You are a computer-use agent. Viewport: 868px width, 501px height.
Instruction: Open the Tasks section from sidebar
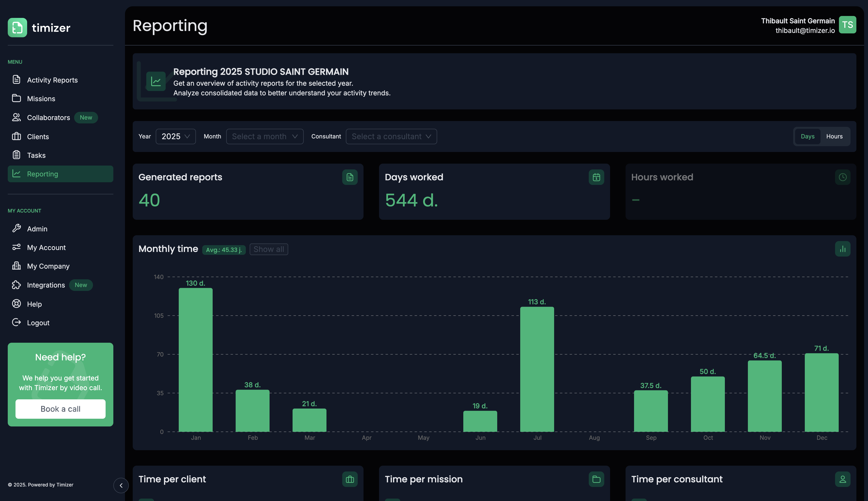tap(36, 155)
